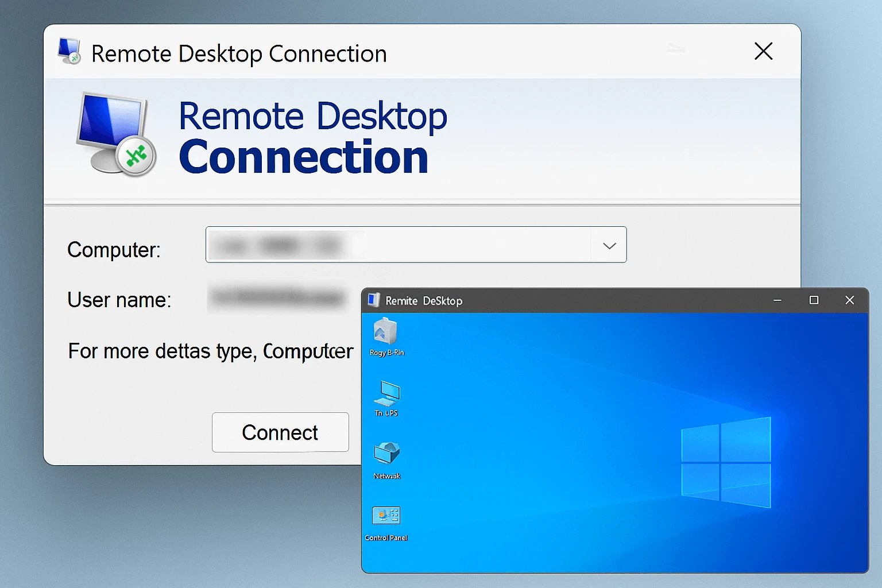Maximize the Remite DeSktop window

pyautogui.click(x=814, y=300)
